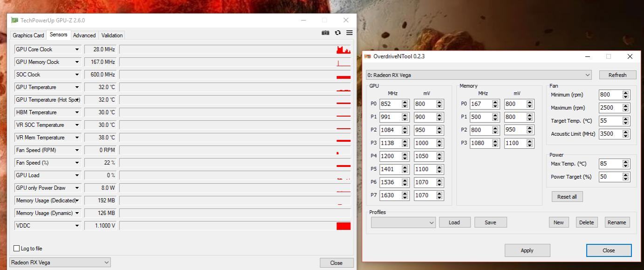Click the GPU-Z title bar app icon
The image size is (644, 270).
[x=15, y=21]
